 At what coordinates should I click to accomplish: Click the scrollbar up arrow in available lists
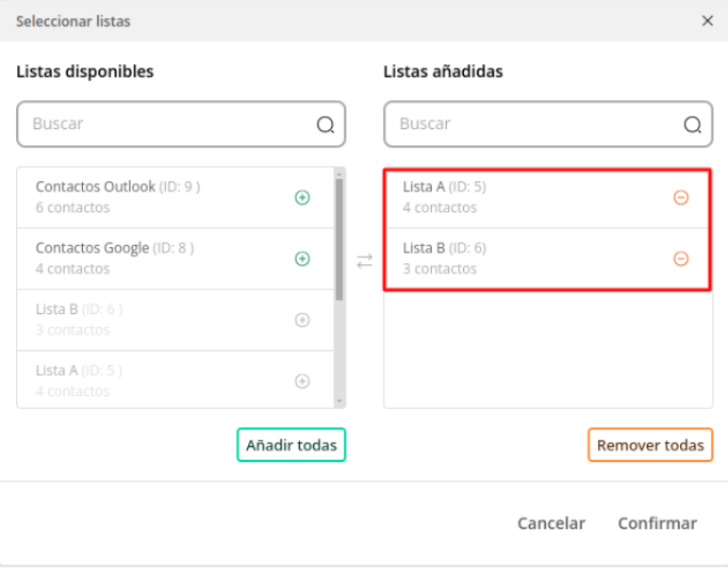[339, 174]
